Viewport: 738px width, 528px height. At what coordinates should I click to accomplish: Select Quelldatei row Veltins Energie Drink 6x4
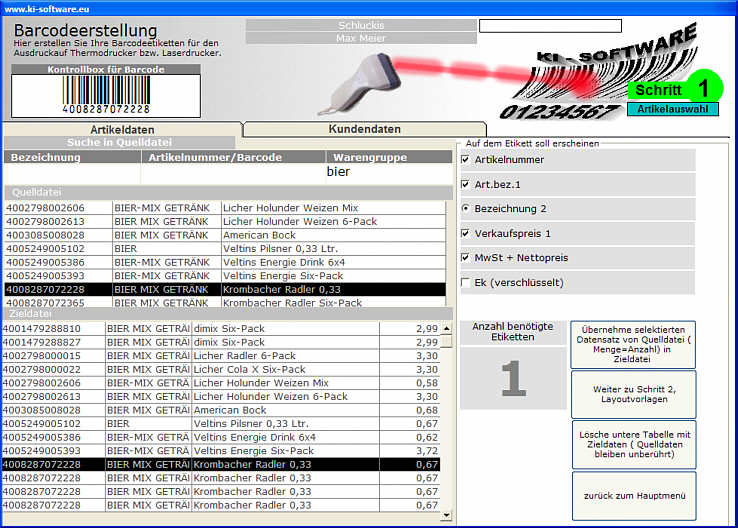click(x=225, y=262)
